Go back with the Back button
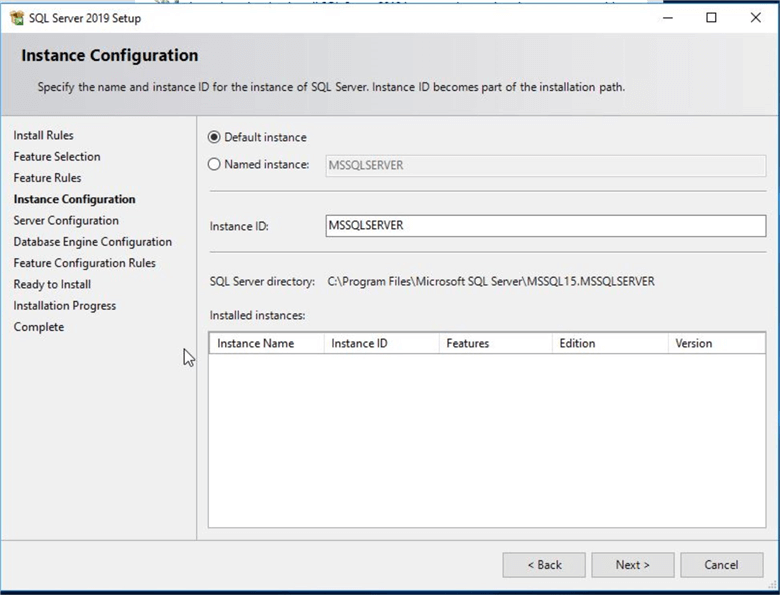780x595 pixels. click(x=544, y=565)
